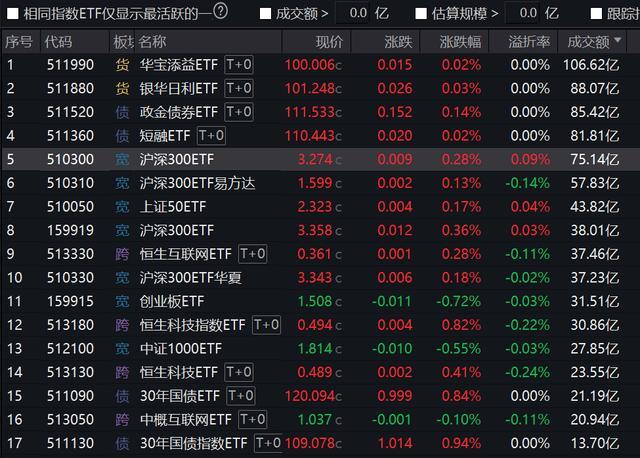Enable same-index ETF most active checkbox
640x458 pixels.
click(12, 14)
